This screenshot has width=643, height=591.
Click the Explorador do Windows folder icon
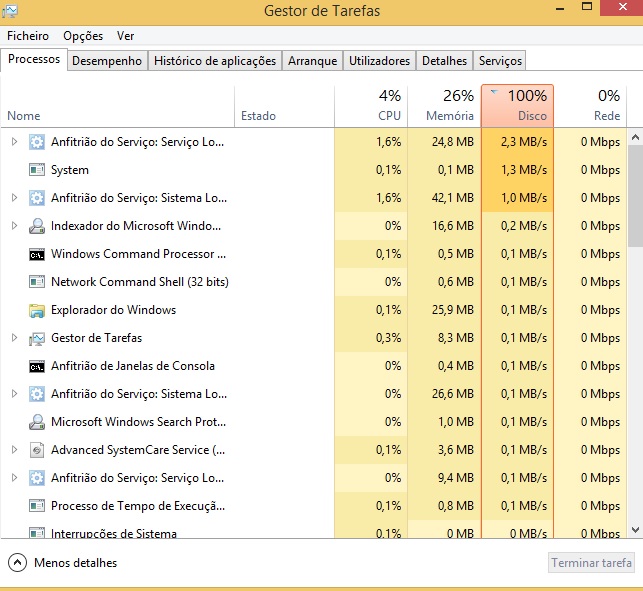[37, 310]
